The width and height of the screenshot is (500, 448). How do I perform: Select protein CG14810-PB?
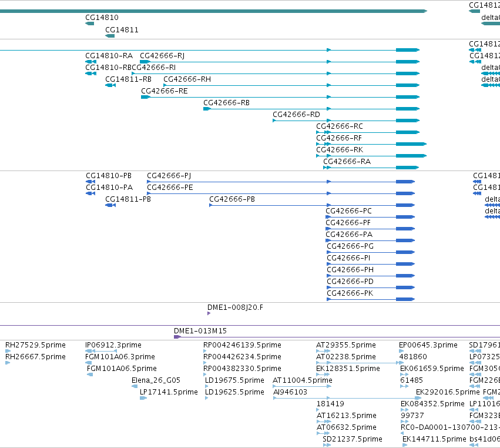point(109,176)
